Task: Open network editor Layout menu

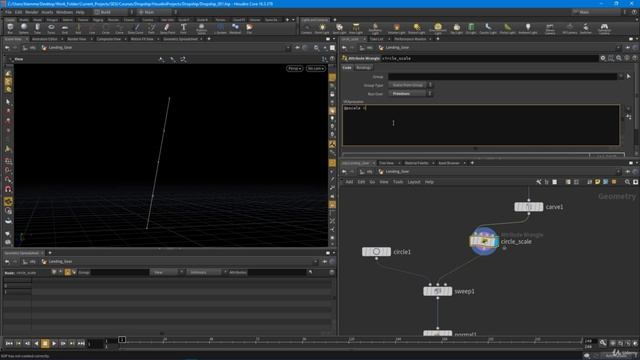Action: click(x=414, y=182)
